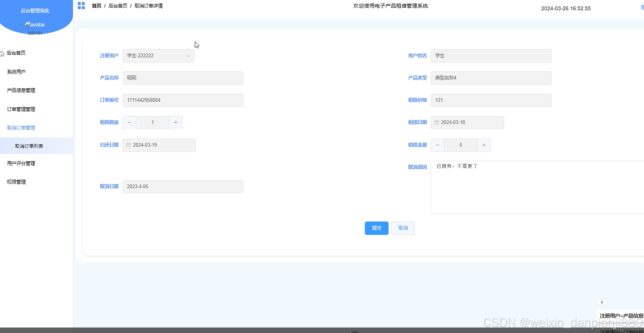Click the 提交 submit button

tap(376, 228)
